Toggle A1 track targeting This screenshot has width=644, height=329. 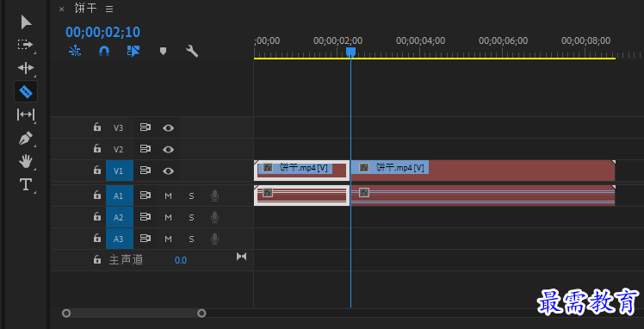coord(120,196)
